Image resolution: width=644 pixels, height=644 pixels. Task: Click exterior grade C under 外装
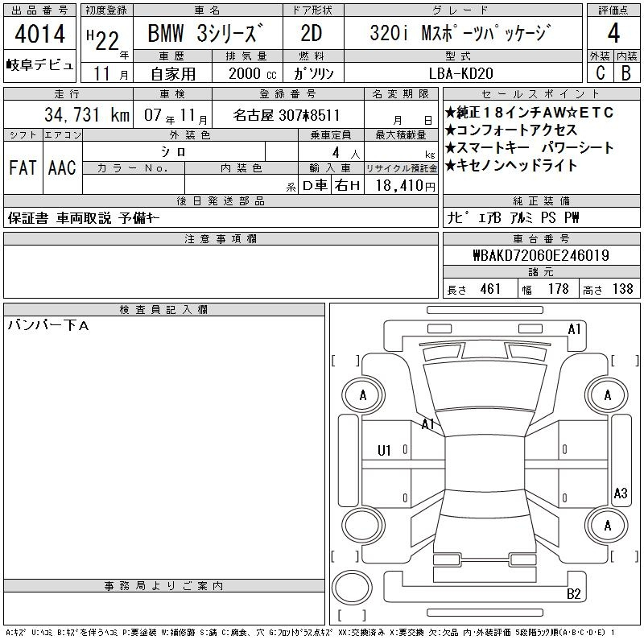[x=601, y=72]
